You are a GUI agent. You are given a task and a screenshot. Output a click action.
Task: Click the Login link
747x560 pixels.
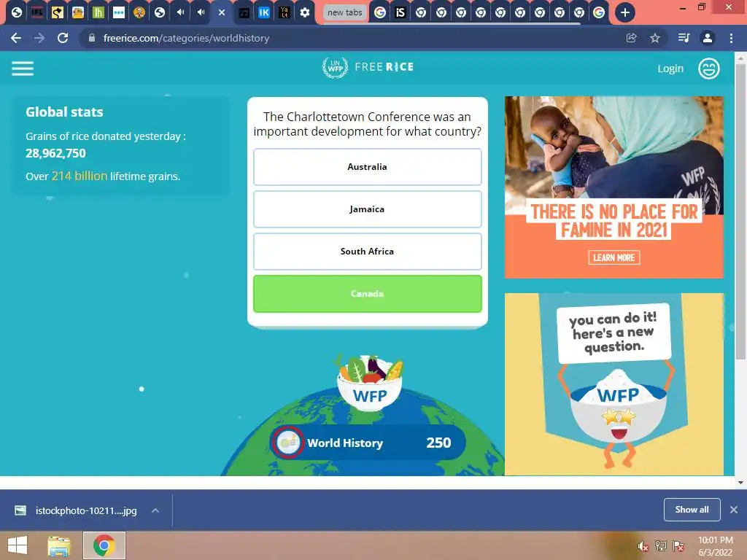[670, 69]
